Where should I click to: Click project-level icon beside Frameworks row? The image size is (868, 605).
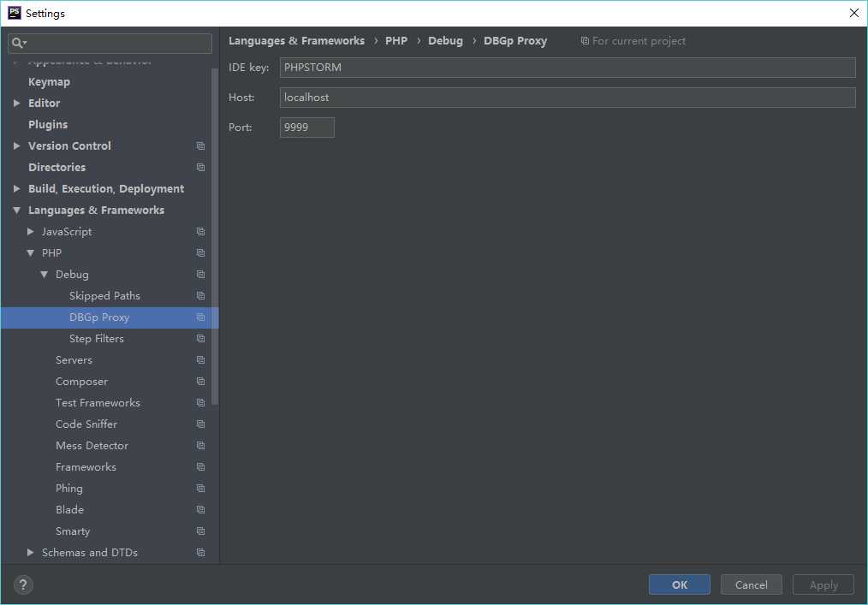coord(200,467)
